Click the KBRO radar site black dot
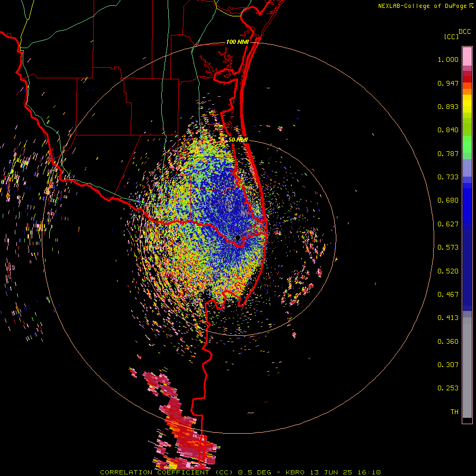 pos(237,237)
